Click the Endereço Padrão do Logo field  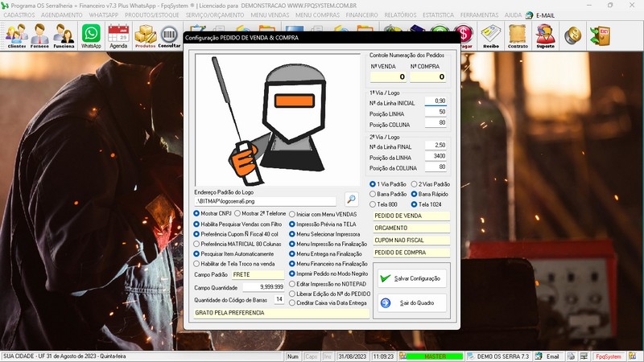pyautogui.click(x=266, y=201)
